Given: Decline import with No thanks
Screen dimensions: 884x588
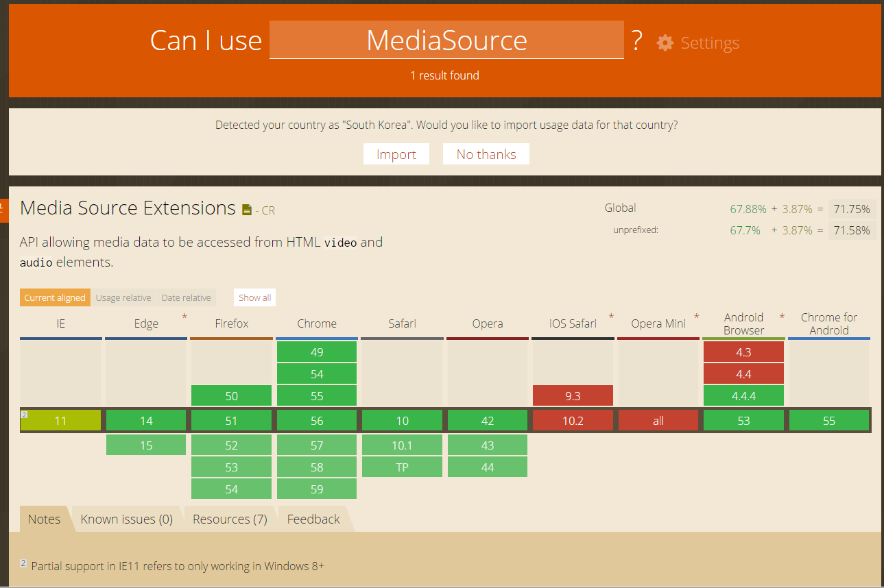Looking at the screenshot, I should pos(486,154).
